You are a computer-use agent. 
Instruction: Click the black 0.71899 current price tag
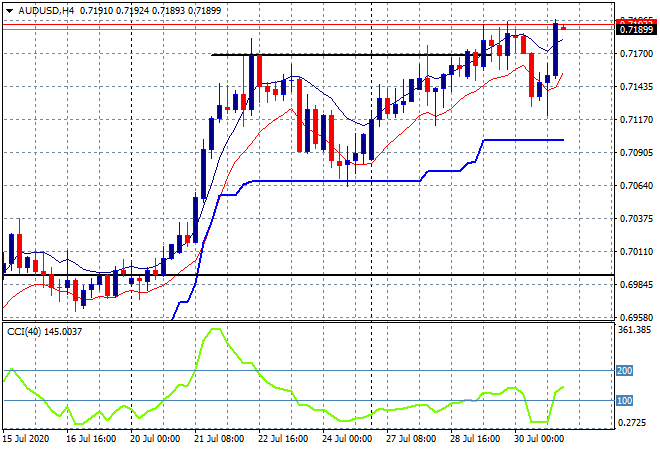(x=636, y=29)
